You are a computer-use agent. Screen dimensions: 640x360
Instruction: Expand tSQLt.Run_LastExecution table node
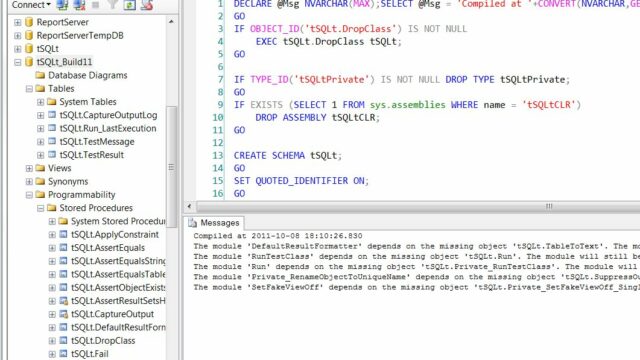pyautogui.click(x=40, y=128)
